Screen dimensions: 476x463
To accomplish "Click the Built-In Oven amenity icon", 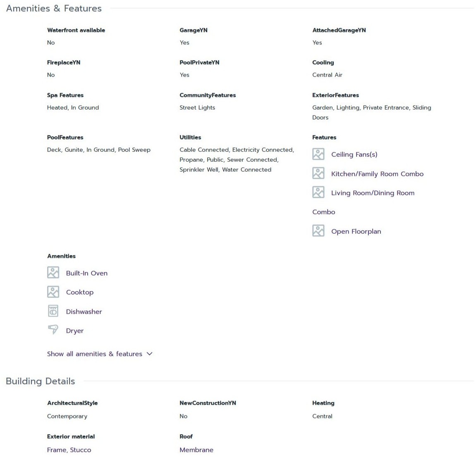I will 53,273.
